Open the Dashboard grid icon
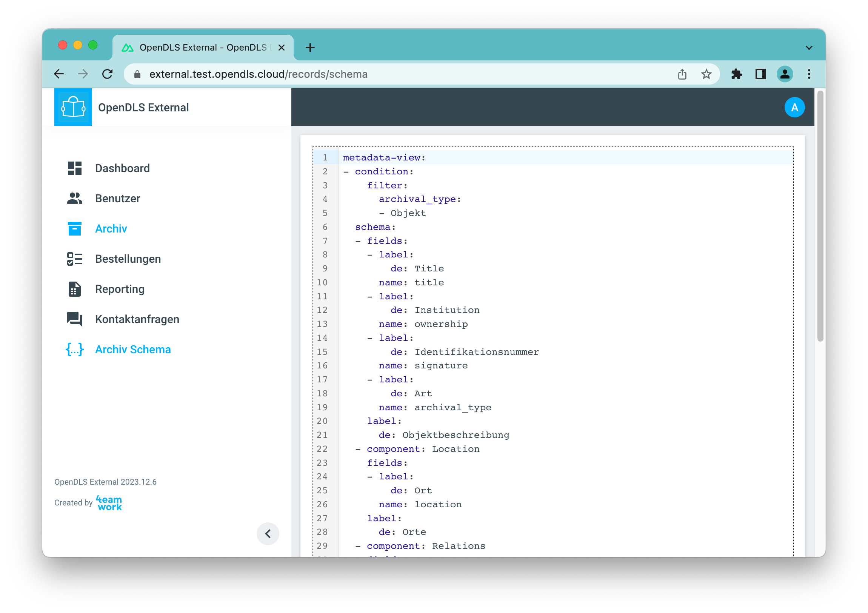This screenshot has width=868, height=613. (74, 168)
